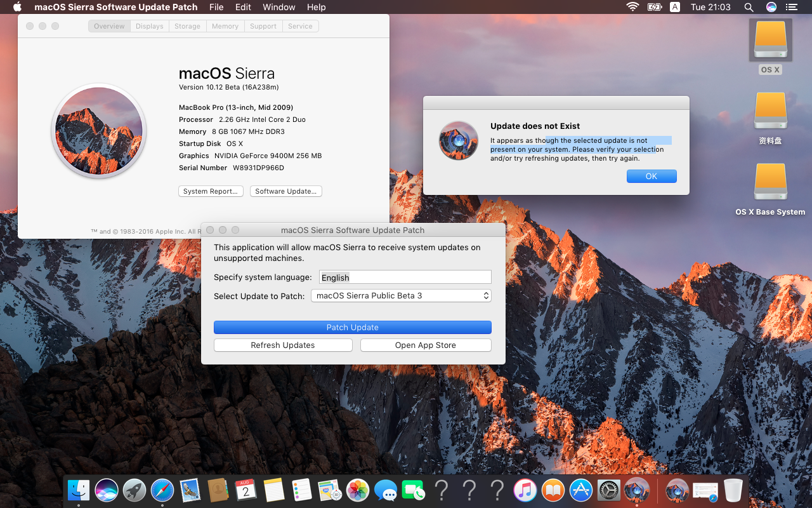
Task: Launch Siri from the Dock
Action: [107, 490]
